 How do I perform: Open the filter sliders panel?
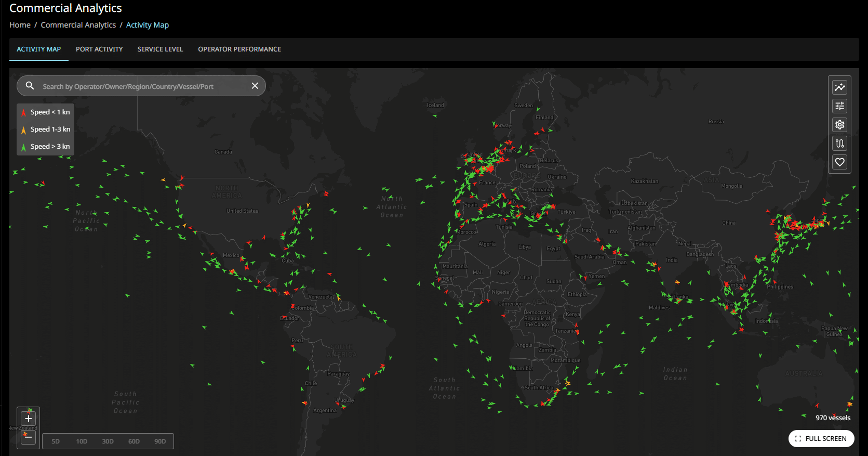click(x=839, y=106)
